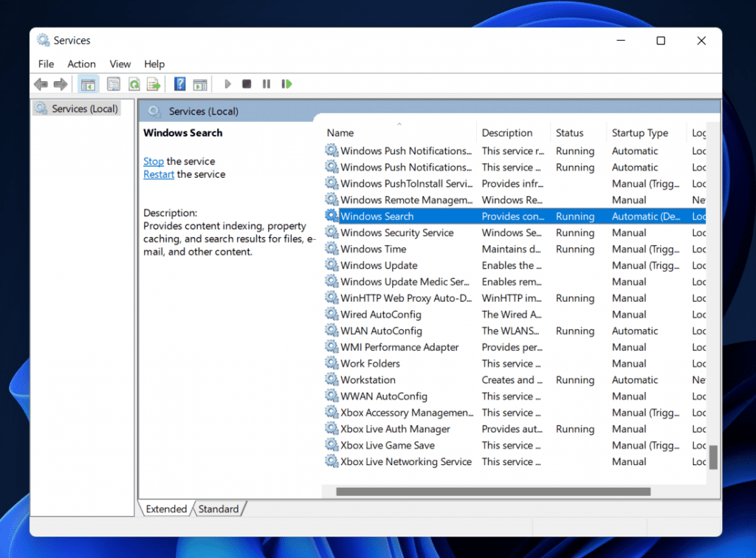Select the Windows Update service row
The image size is (756, 558).
tap(379, 265)
